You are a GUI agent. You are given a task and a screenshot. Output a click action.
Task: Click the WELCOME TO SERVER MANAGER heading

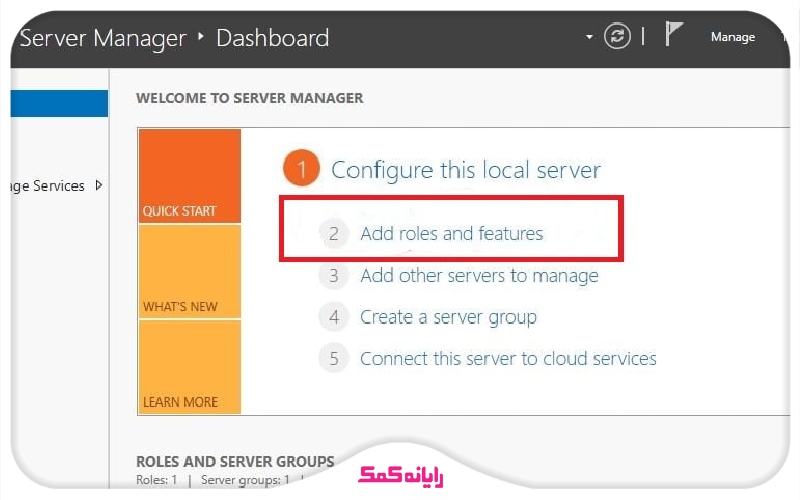[x=249, y=98]
